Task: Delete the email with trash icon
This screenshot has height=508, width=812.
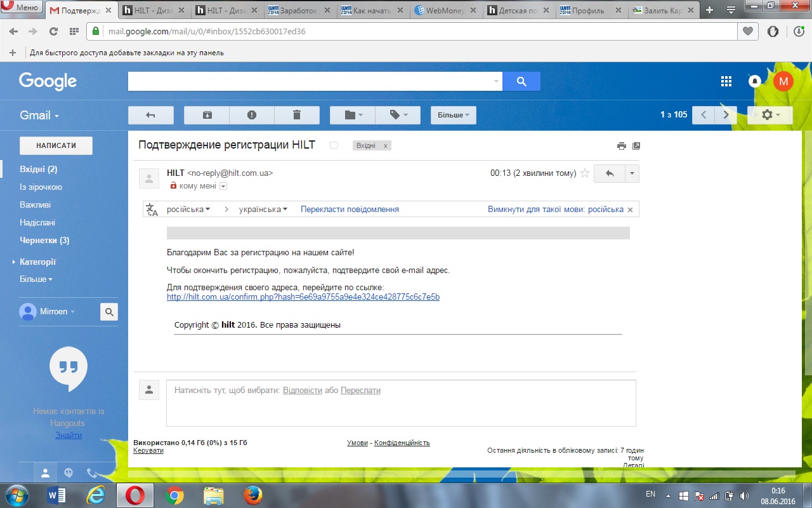Action: (297, 115)
